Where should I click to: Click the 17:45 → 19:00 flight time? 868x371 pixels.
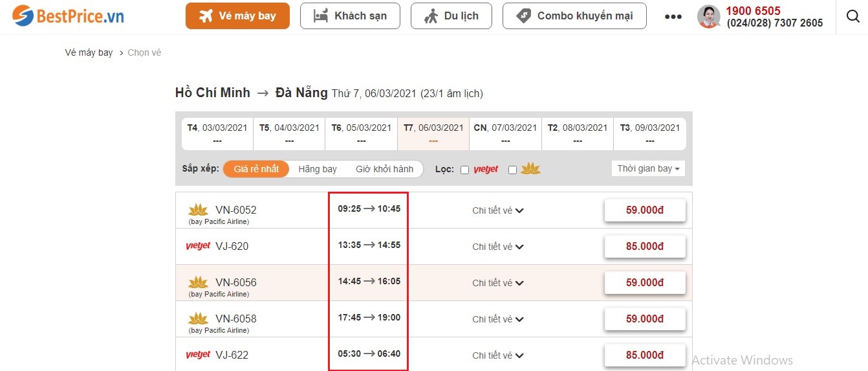pyautogui.click(x=369, y=318)
